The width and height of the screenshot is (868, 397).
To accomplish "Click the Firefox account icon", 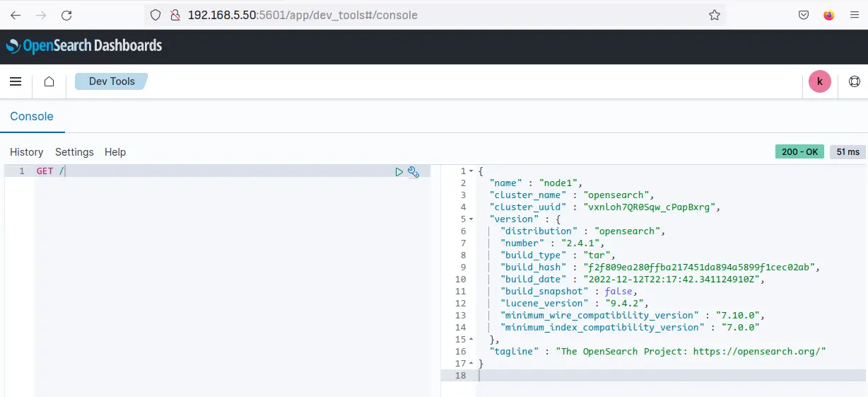I will [x=829, y=15].
